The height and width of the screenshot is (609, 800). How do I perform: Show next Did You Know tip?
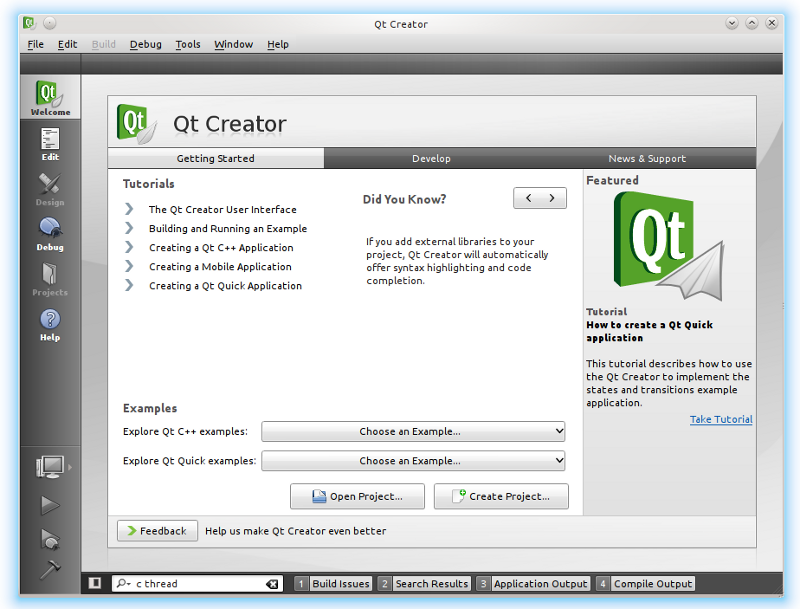pos(552,198)
